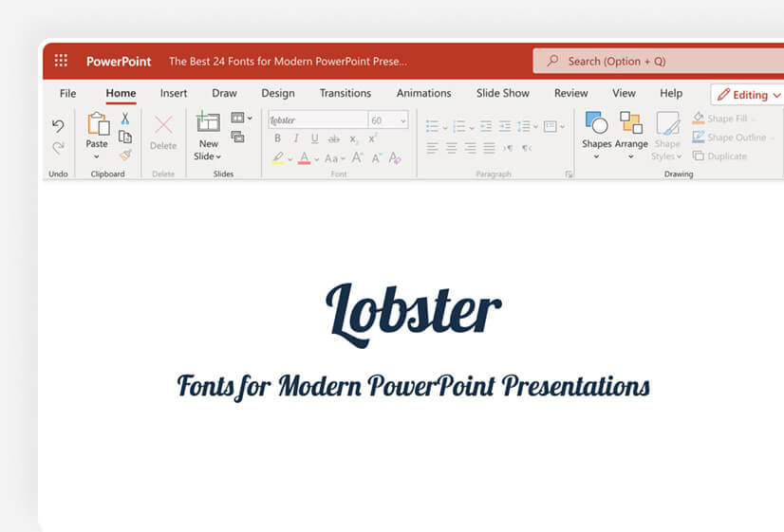Switch to the Review tab
The image size is (784, 532).
tap(571, 93)
